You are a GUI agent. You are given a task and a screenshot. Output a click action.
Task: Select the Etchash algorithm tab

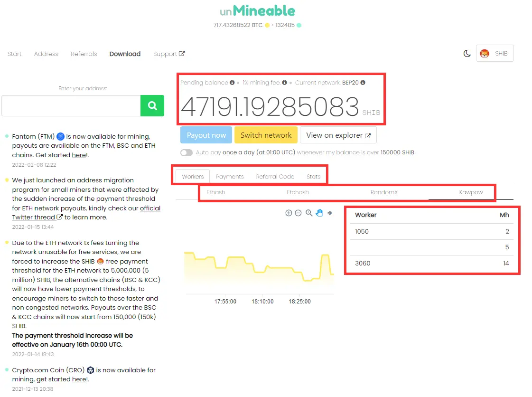(x=298, y=192)
